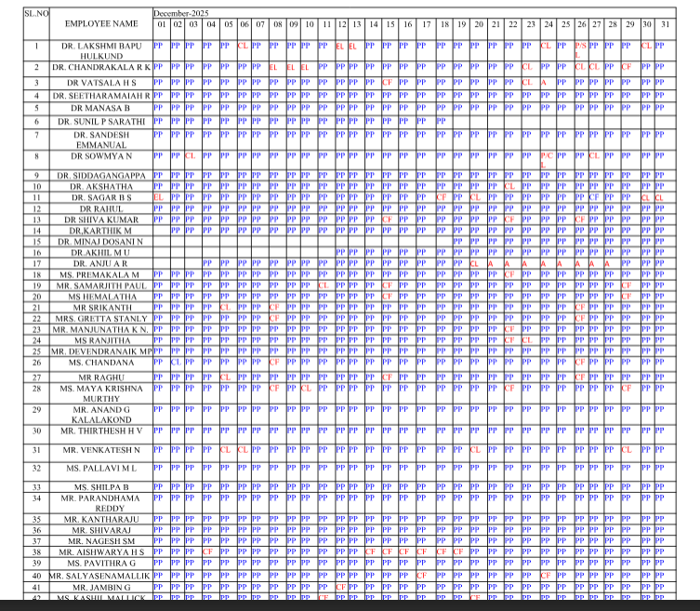Click DR.AKHIL M U name cell
This screenshot has width=700, height=611.
tap(100, 252)
